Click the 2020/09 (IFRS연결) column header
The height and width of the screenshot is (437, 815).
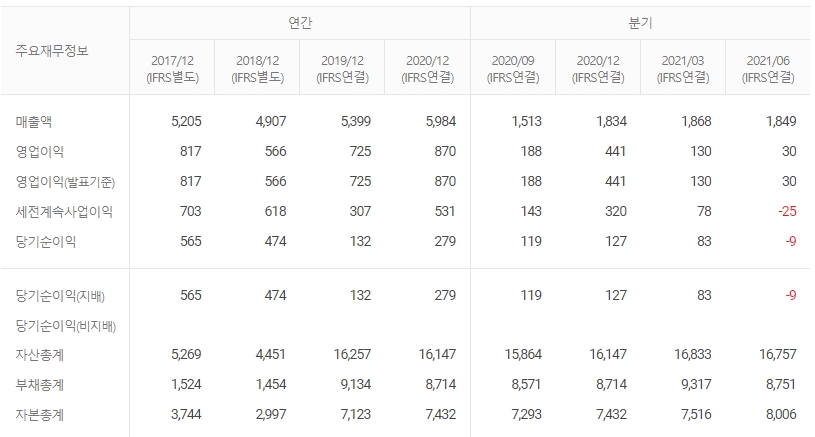coord(513,69)
